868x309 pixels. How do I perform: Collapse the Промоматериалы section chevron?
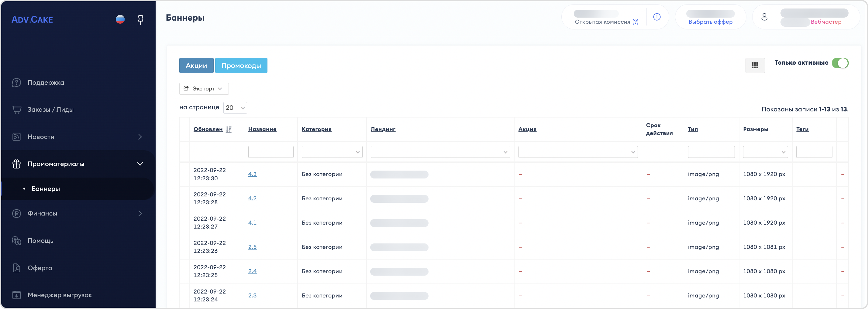pos(140,164)
